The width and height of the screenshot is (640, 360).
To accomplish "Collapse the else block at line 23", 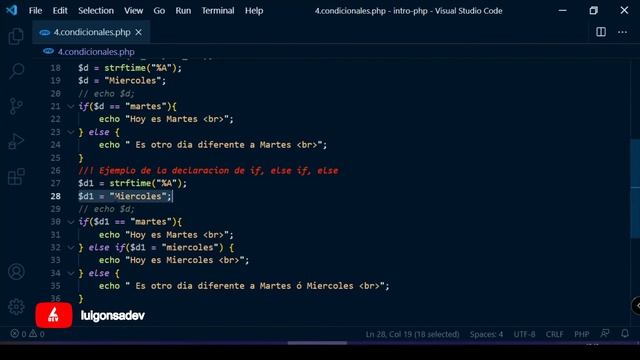I will (71, 132).
